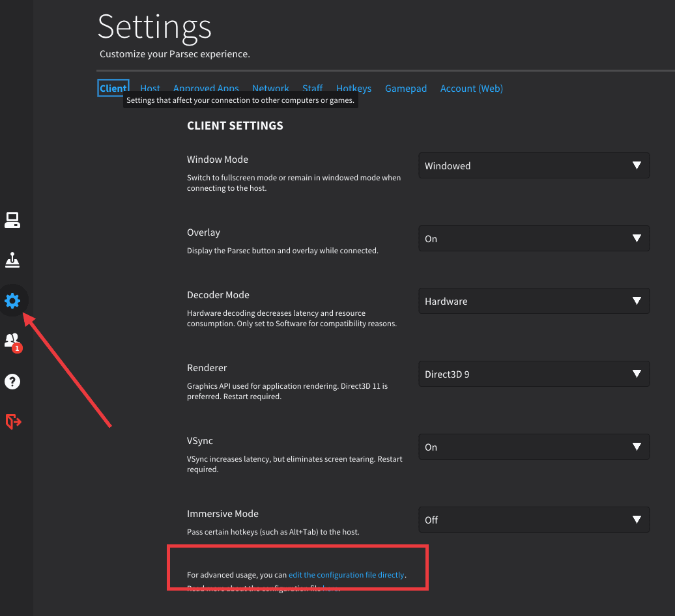This screenshot has width=675, height=616.
Task: Select the Staff tab
Action: click(x=313, y=89)
